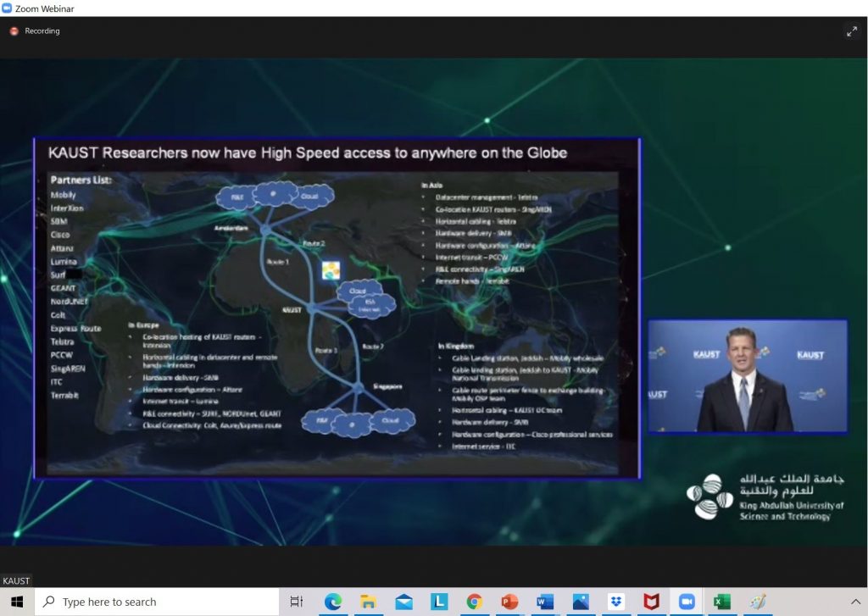
Task: Open Dropbox from the taskbar
Action: pyautogui.click(x=616, y=602)
